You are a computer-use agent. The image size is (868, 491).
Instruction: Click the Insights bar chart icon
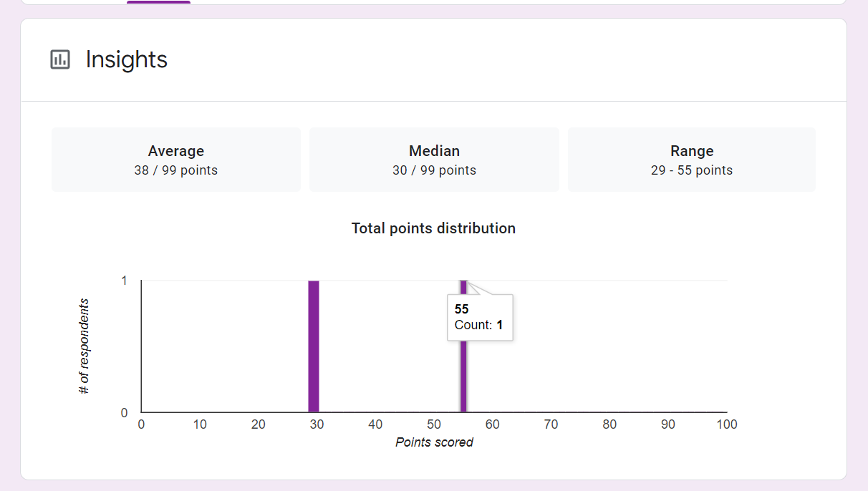(60, 59)
